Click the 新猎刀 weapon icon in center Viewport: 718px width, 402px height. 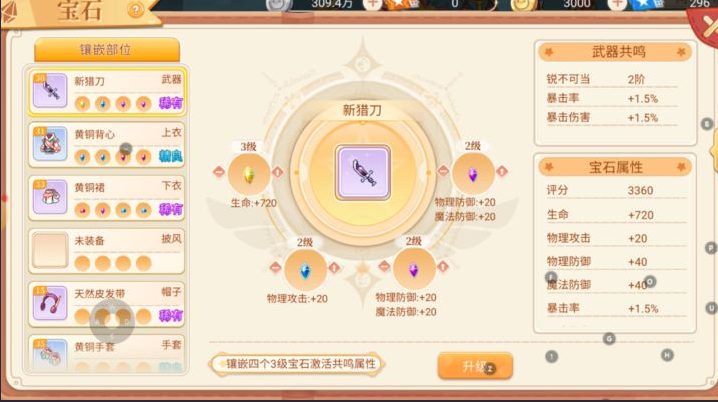click(363, 173)
